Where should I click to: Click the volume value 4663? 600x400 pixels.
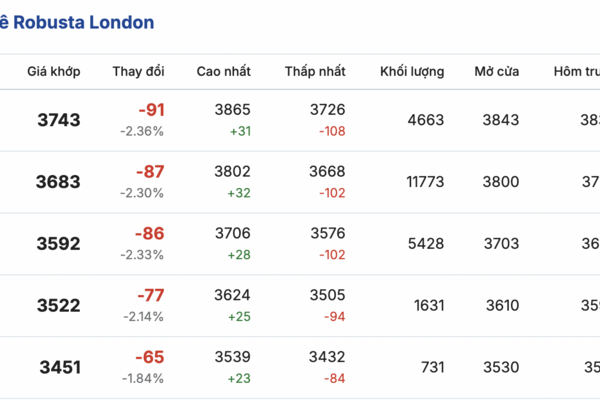tap(426, 120)
